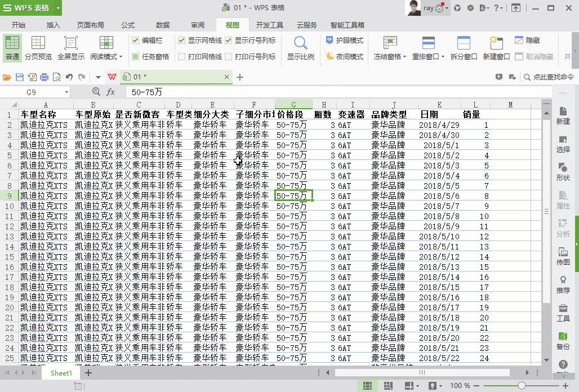The width and height of the screenshot is (579, 392).
Task: Uncheck the 显示网格线 checkbox
Action: pos(182,41)
